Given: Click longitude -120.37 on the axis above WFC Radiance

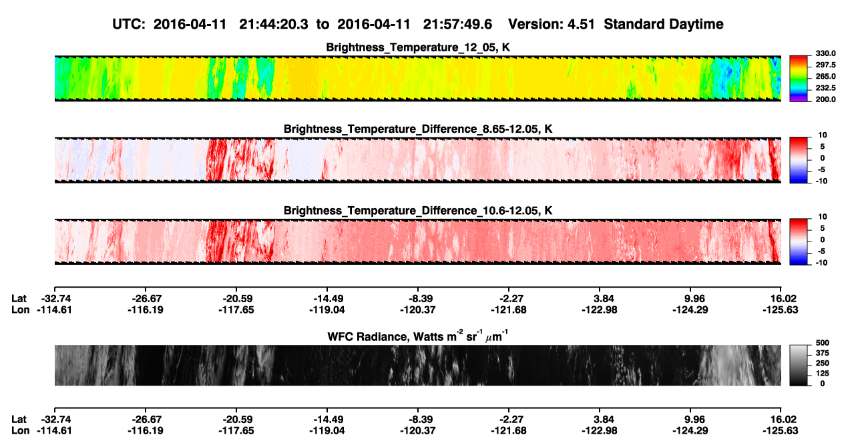Looking at the screenshot, I should [417, 309].
